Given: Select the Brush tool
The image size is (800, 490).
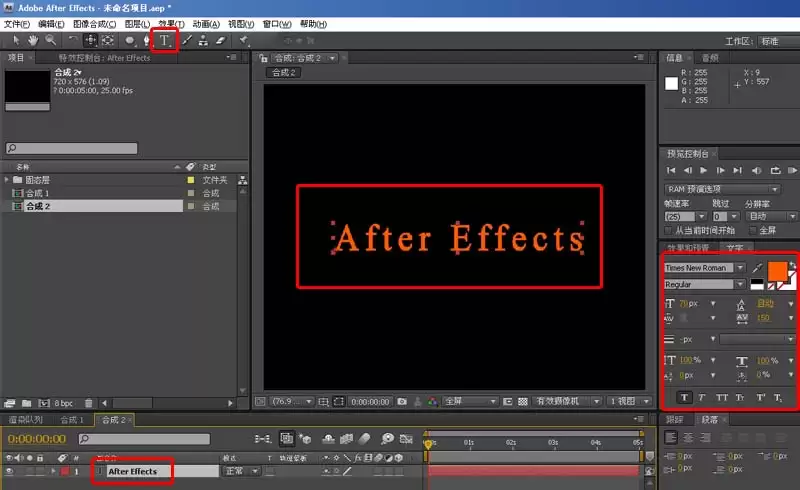Looking at the screenshot, I should [x=187, y=40].
